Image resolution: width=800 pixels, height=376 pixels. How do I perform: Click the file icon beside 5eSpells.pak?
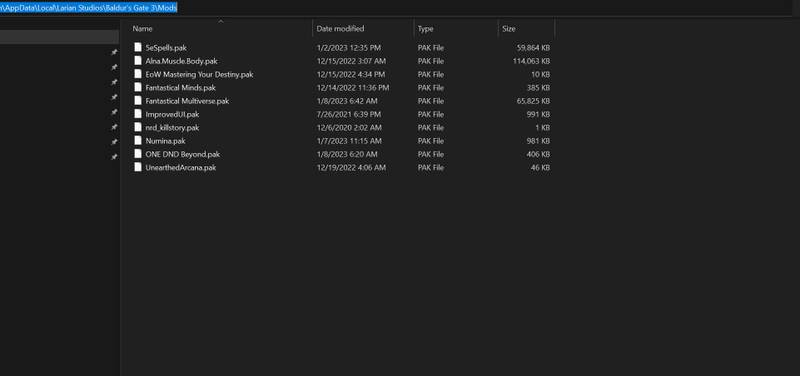138,47
